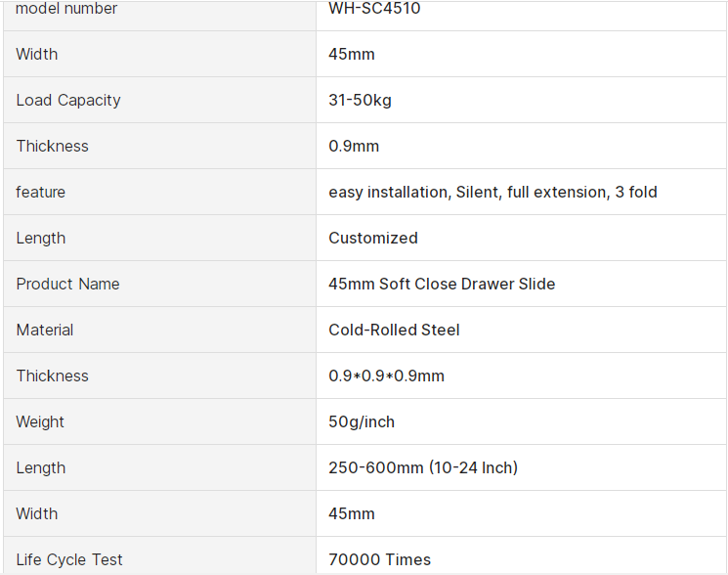Click Thickness label in the 0.9mm row
Screen dimensions: 728x575
coord(52,146)
